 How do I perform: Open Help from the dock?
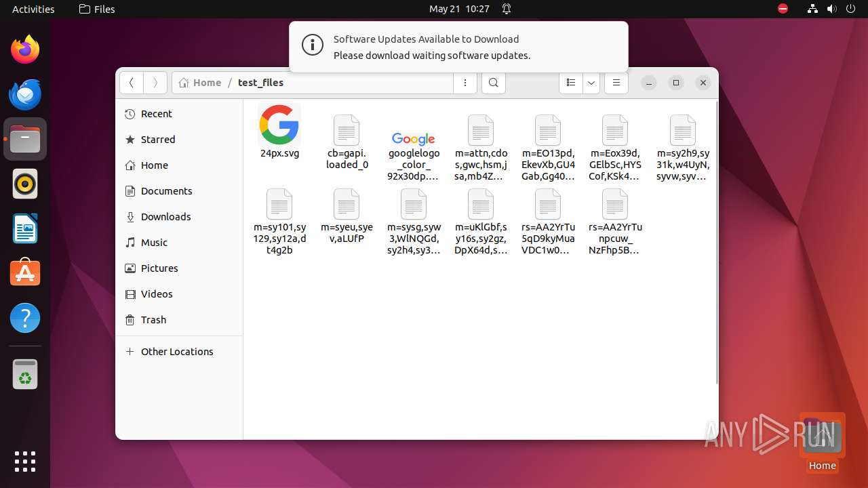pyautogui.click(x=25, y=318)
